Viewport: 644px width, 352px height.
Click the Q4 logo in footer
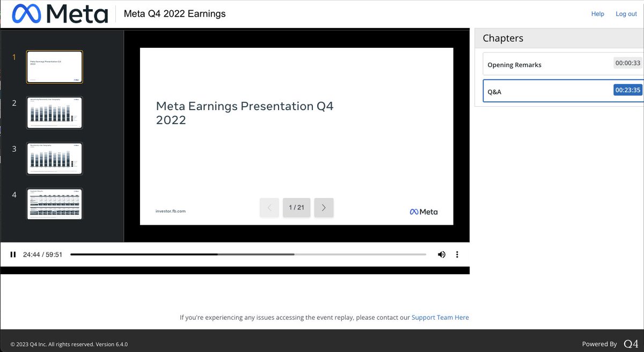click(x=631, y=343)
